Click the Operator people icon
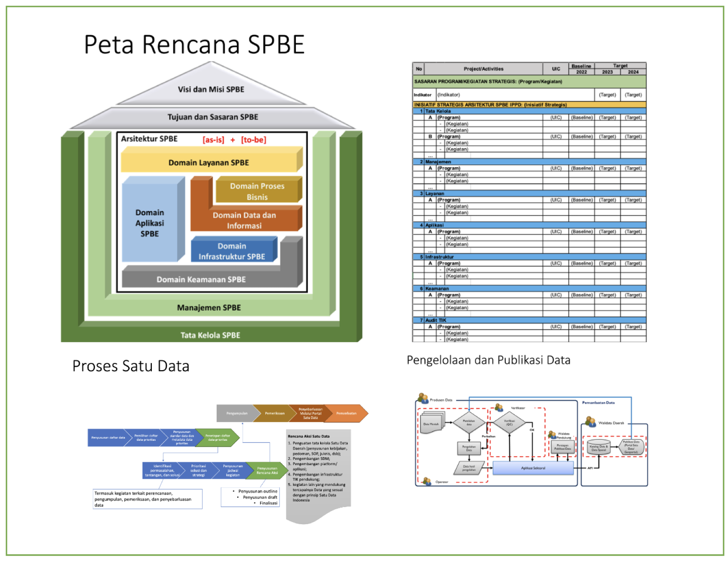 (427, 481)
